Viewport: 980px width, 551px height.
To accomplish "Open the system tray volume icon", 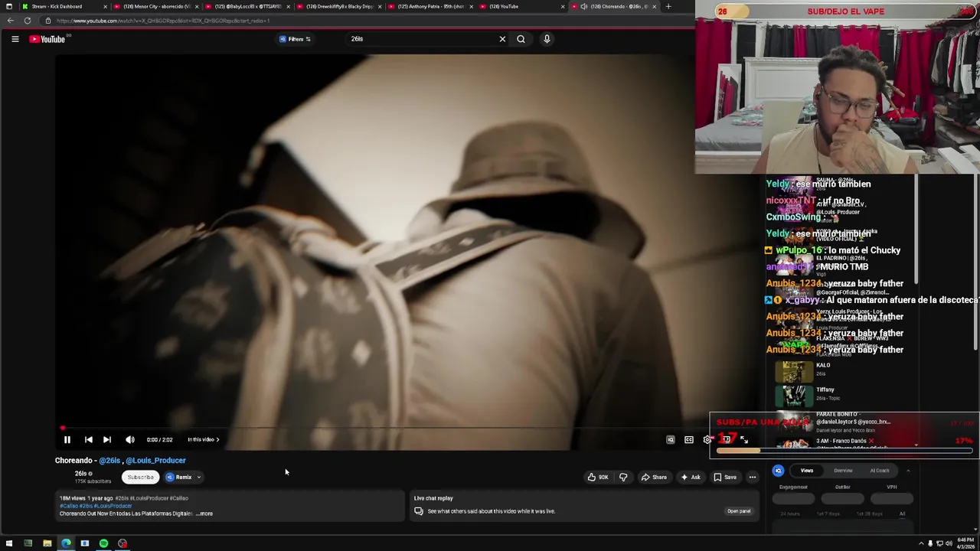I will [x=948, y=543].
